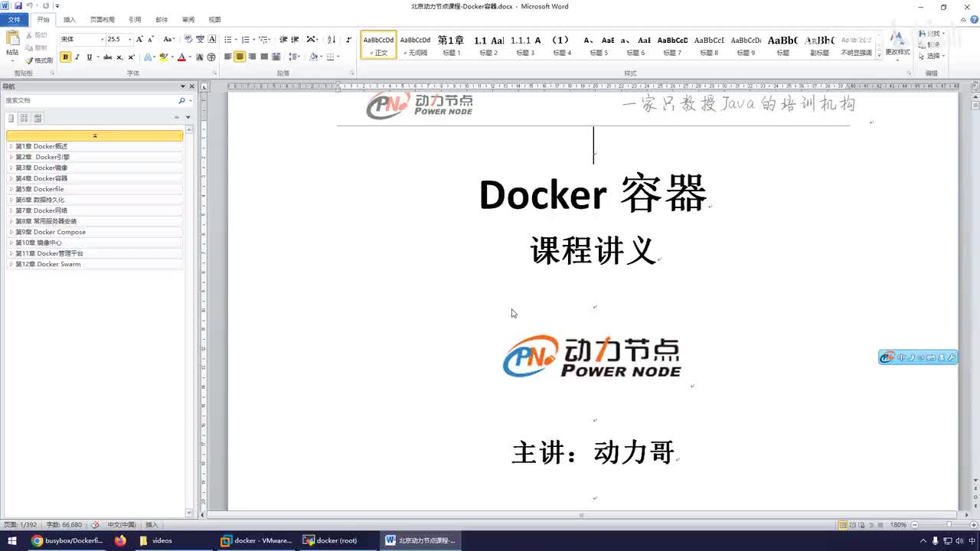
Task: Toggle Italic formatting
Action: coord(77,57)
